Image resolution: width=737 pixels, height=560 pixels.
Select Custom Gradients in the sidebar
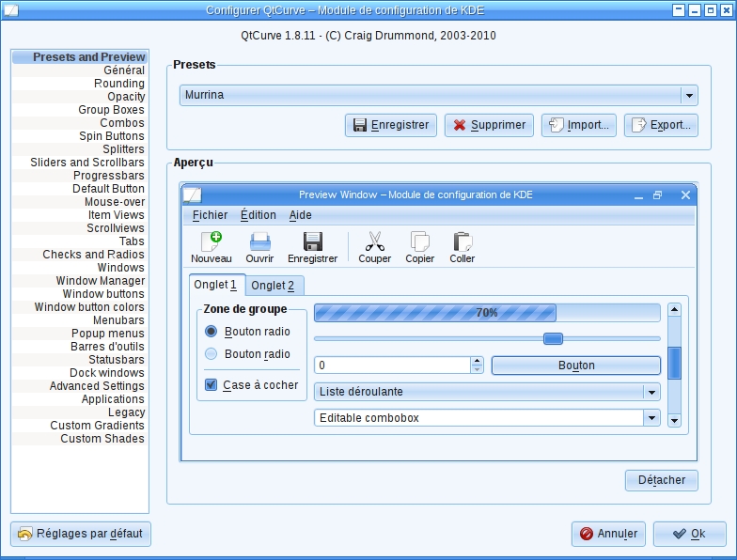tap(79, 425)
